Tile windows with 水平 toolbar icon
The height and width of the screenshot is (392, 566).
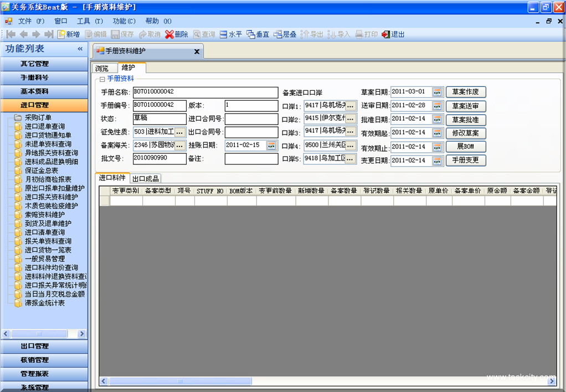click(223, 34)
